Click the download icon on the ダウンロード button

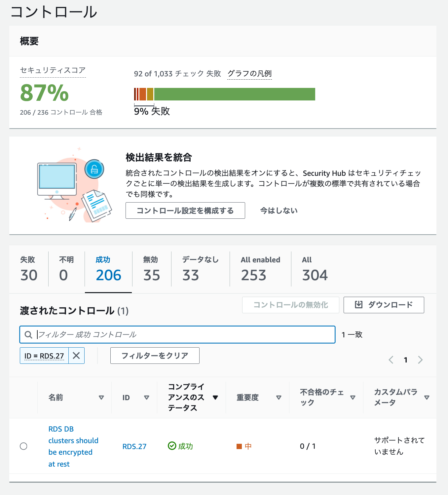click(x=358, y=305)
